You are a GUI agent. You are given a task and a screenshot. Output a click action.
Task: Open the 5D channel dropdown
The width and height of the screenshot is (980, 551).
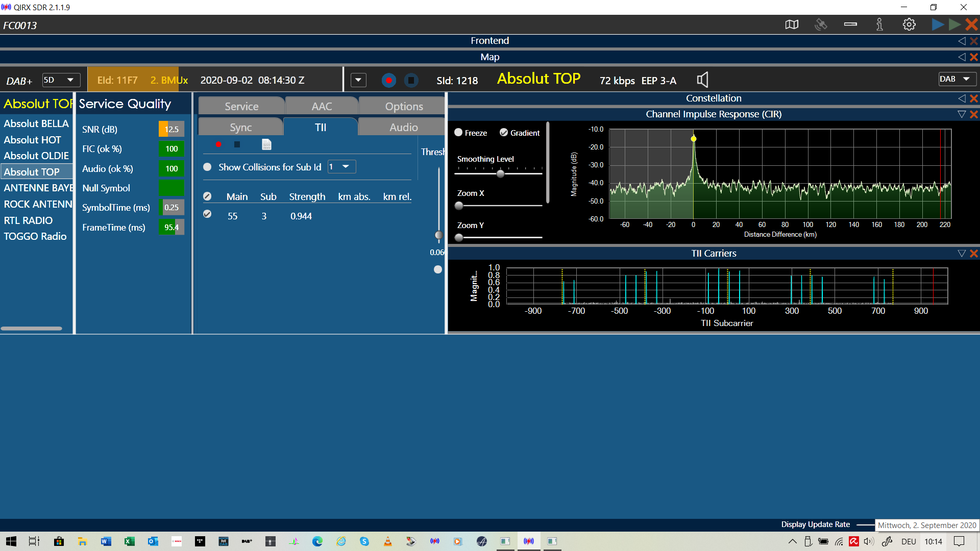click(x=61, y=80)
